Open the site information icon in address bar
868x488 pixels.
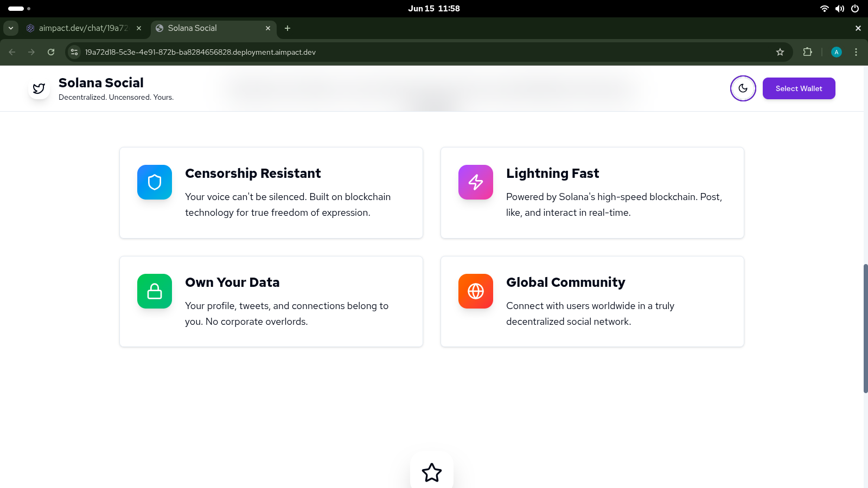(x=75, y=52)
